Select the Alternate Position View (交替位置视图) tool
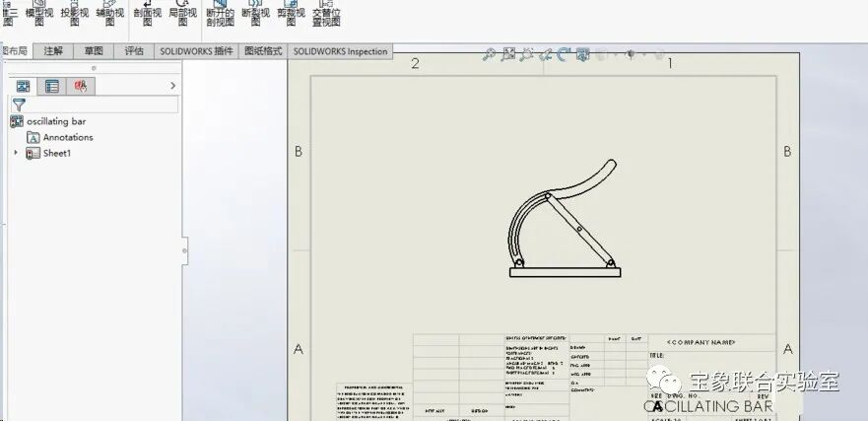The height and width of the screenshot is (421, 868). pos(326,13)
